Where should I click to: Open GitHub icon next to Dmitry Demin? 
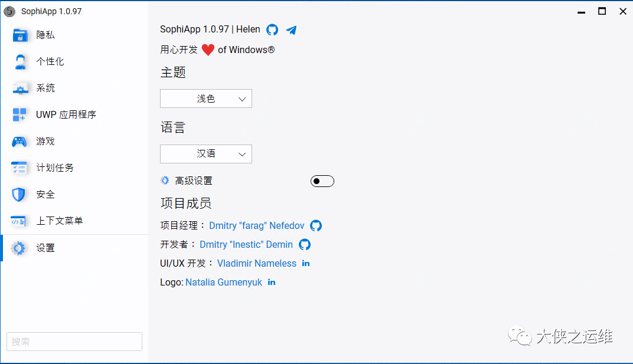click(304, 245)
